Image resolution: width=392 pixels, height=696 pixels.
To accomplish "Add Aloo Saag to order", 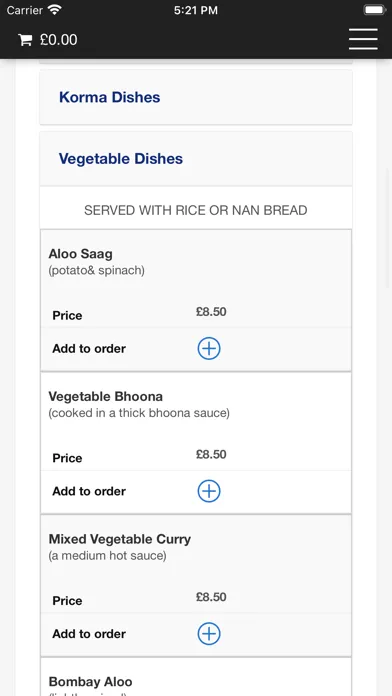I will [209, 348].
